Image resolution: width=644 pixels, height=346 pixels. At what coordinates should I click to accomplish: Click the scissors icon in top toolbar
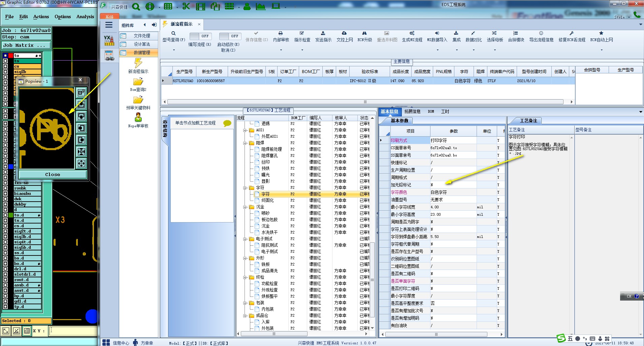[186, 6]
